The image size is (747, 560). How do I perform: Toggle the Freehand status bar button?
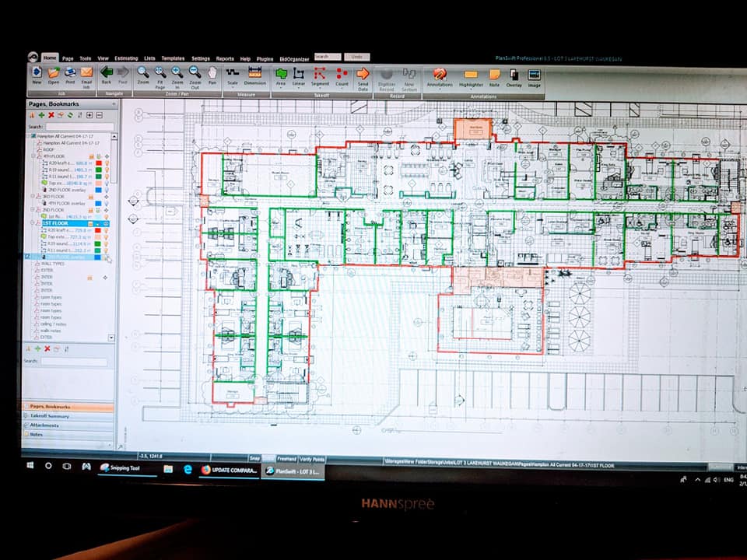[x=287, y=459]
